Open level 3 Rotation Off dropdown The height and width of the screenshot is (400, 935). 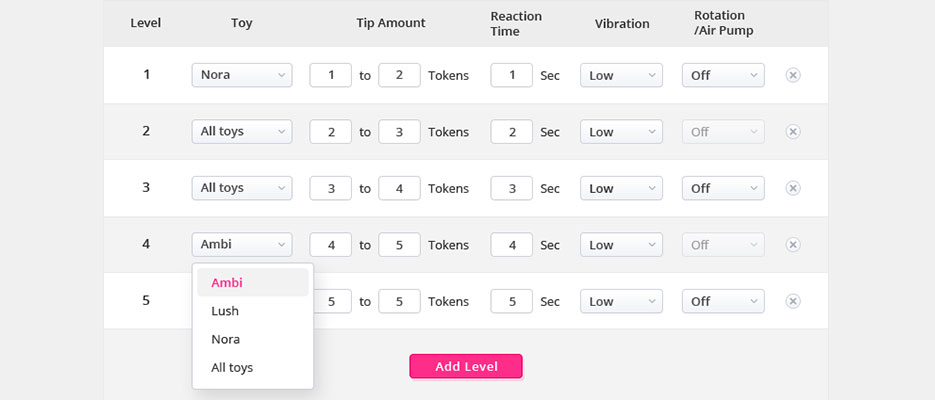tap(723, 188)
